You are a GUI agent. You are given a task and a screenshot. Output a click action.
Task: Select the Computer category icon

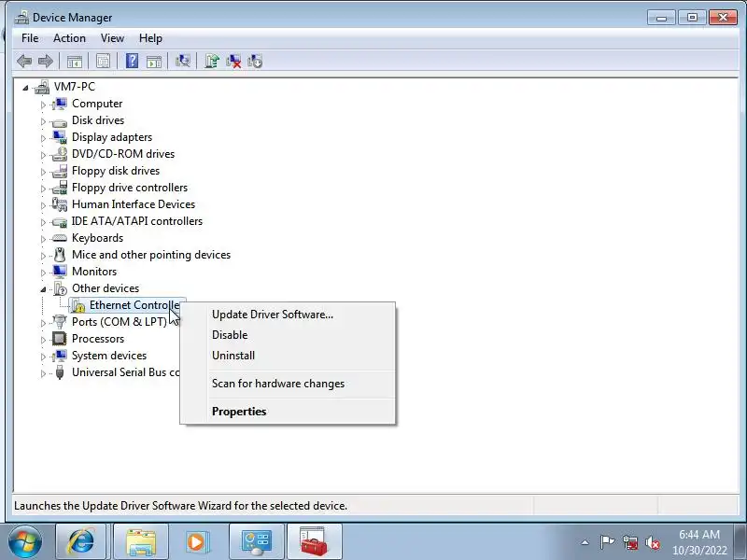(60, 104)
